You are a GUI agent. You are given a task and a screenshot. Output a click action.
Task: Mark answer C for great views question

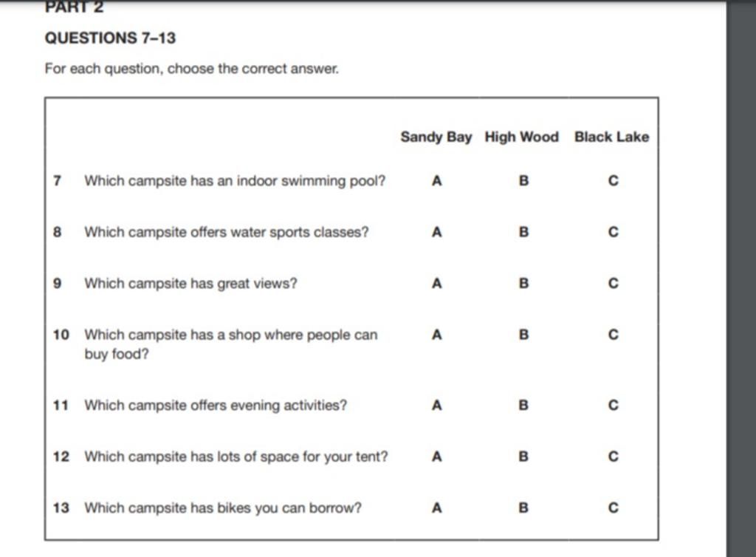tap(613, 283)
